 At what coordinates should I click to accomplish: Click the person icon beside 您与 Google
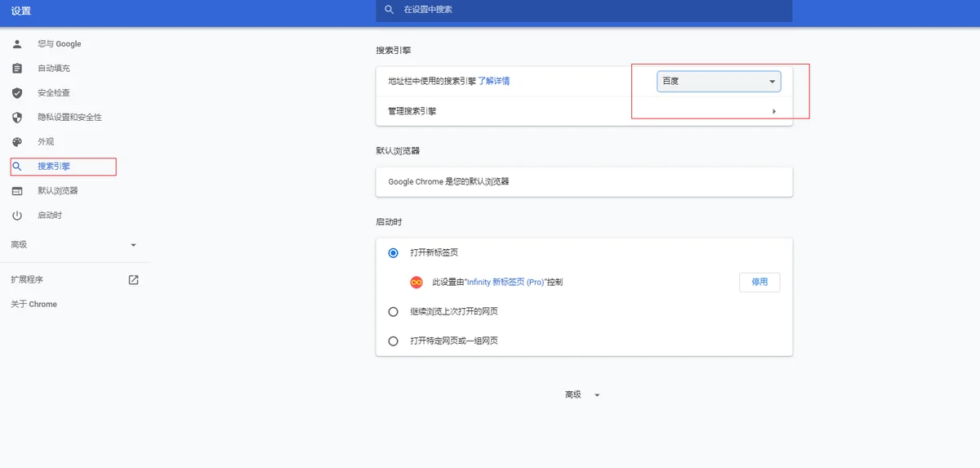(x=17, y=44)
